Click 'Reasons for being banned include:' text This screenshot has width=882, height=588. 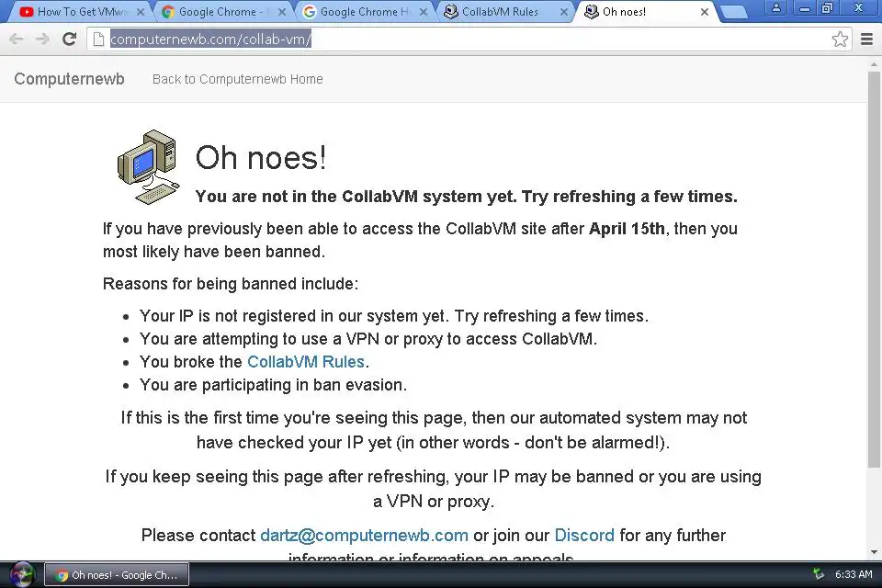coord(231,284)
